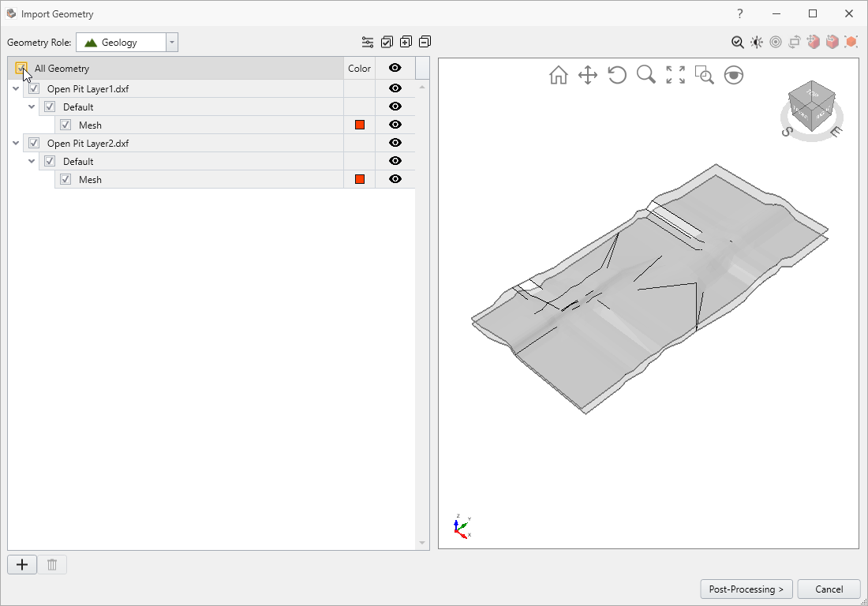Toggle visibility of all geometry in header
The width and height of the screenshot is (868, 606).
(395, 68)
